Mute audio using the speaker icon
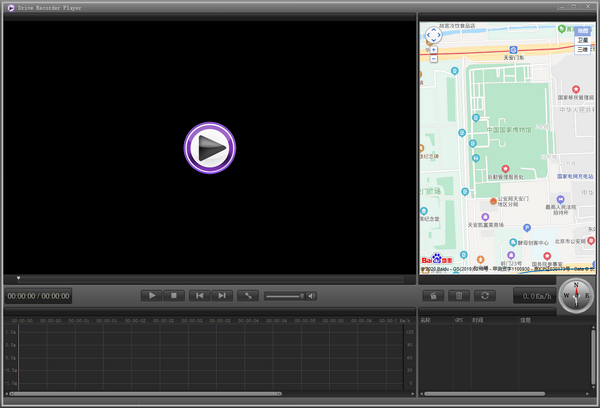 312,296
